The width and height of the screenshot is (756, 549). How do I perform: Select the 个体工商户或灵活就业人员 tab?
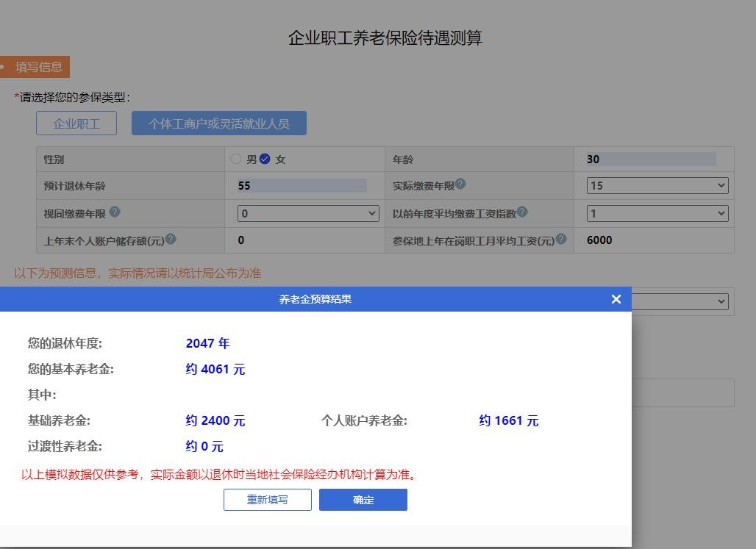coord(219,123)
